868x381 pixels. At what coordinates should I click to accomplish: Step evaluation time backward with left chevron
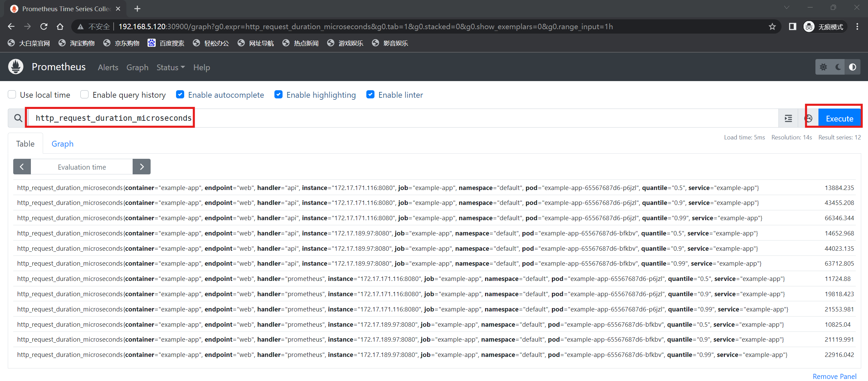point(22,167)
